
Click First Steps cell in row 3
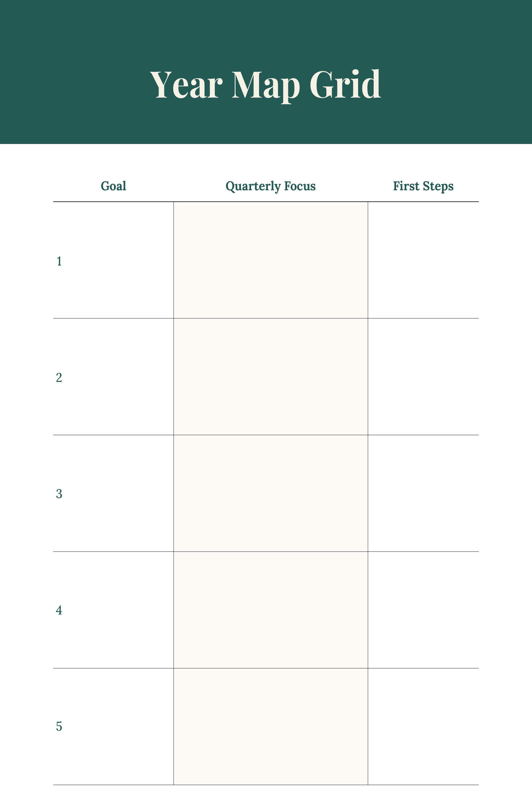point(423,493)
